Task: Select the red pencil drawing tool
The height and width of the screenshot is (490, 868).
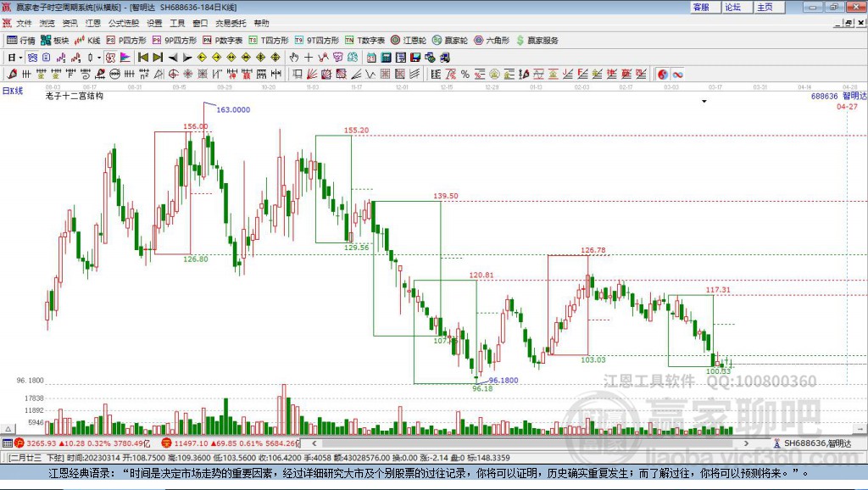Action: click(12, 74)
